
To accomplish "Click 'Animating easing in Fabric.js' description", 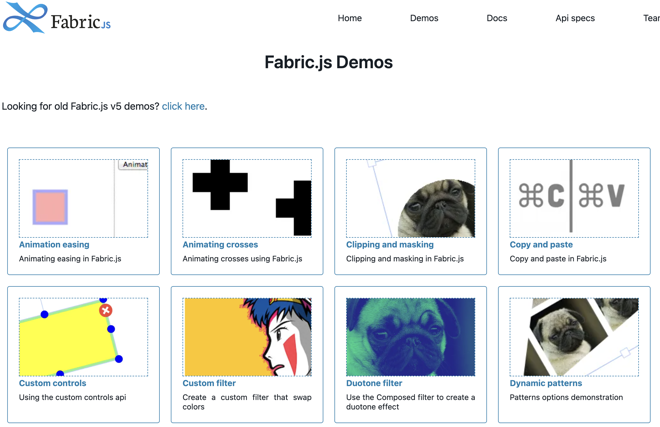I will 70,259.
